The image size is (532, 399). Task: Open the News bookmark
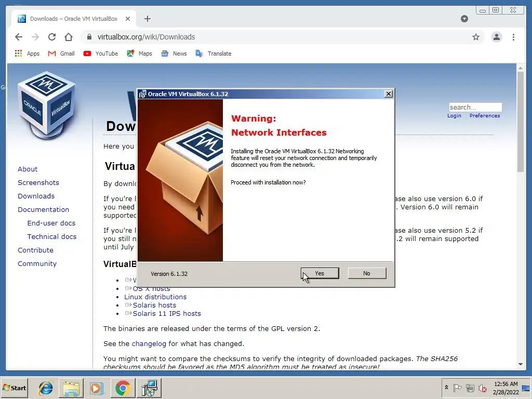pyautogui.click(x=174, y=54)
